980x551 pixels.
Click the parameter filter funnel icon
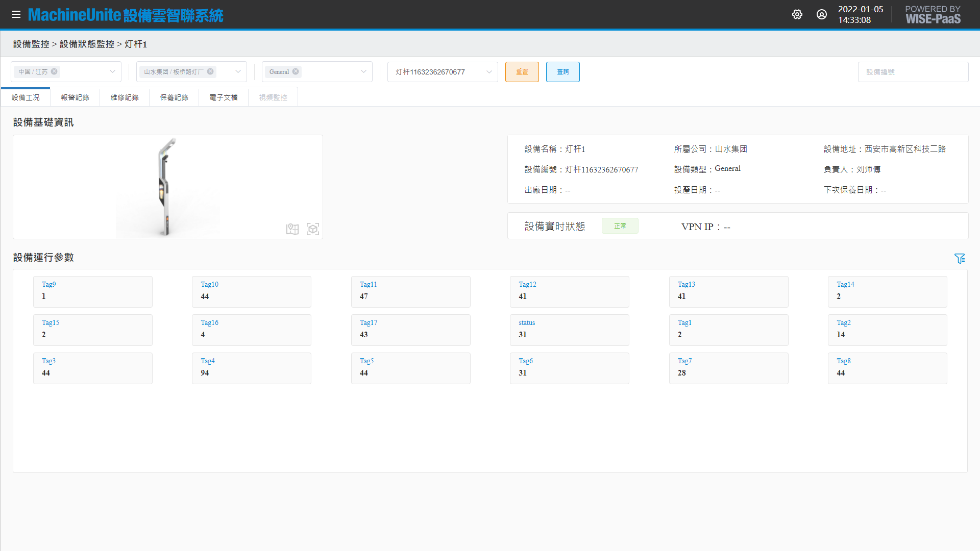pos(960,259)
